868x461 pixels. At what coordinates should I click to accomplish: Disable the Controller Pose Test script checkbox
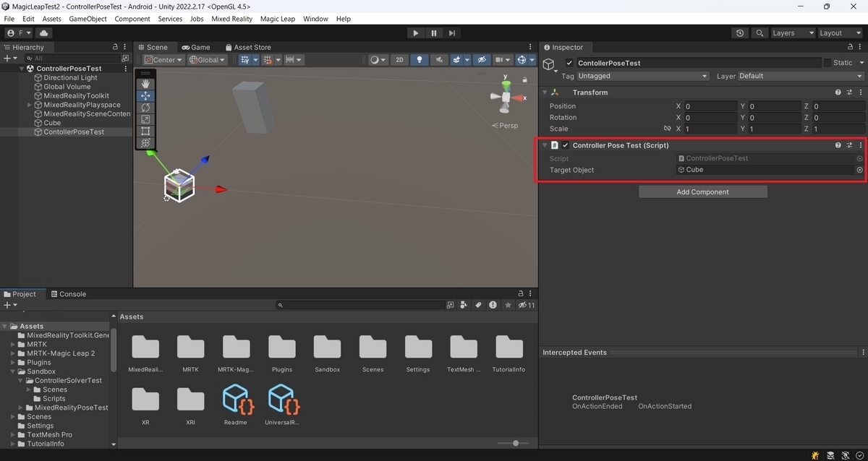coord(565,145)
